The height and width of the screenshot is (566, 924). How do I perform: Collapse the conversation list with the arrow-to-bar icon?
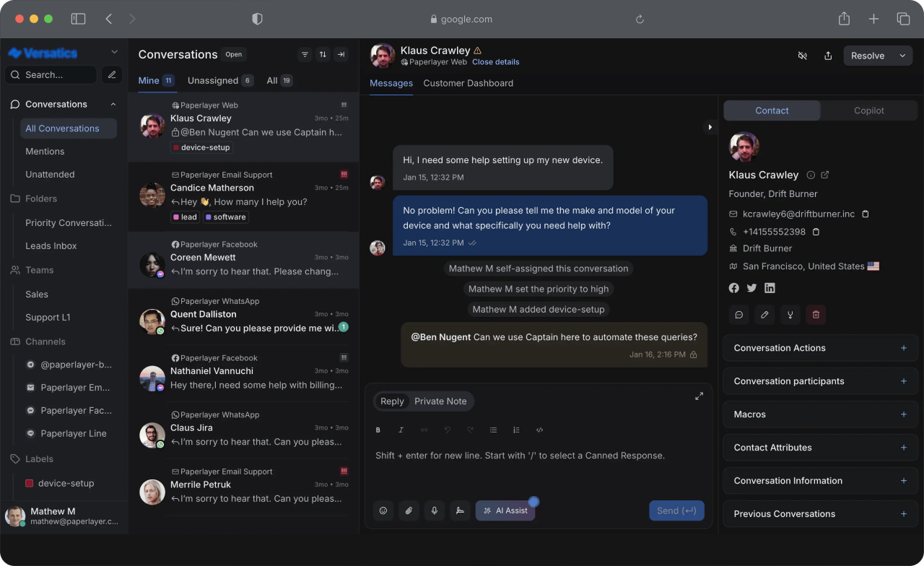[341, 54]
